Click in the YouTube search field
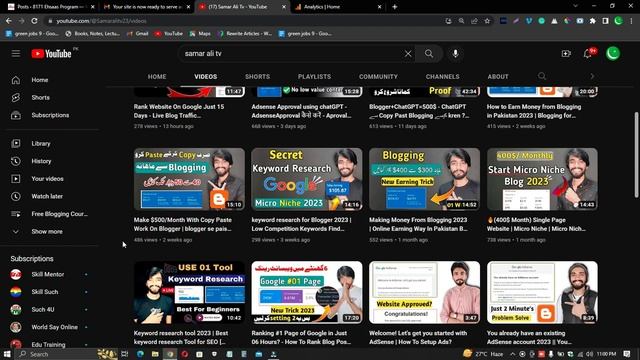 coord(292,53)
